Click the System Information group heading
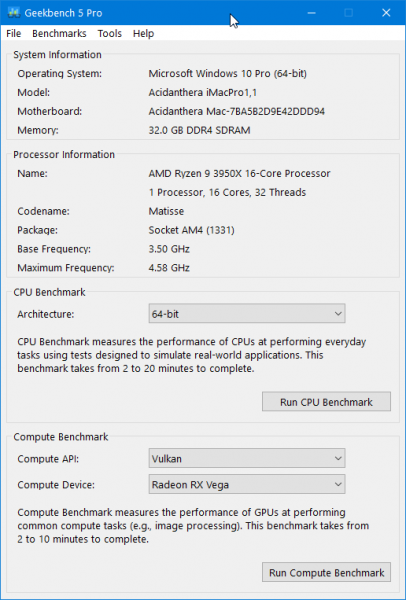This screenshot has width=406, height=600. coord(57,55)
